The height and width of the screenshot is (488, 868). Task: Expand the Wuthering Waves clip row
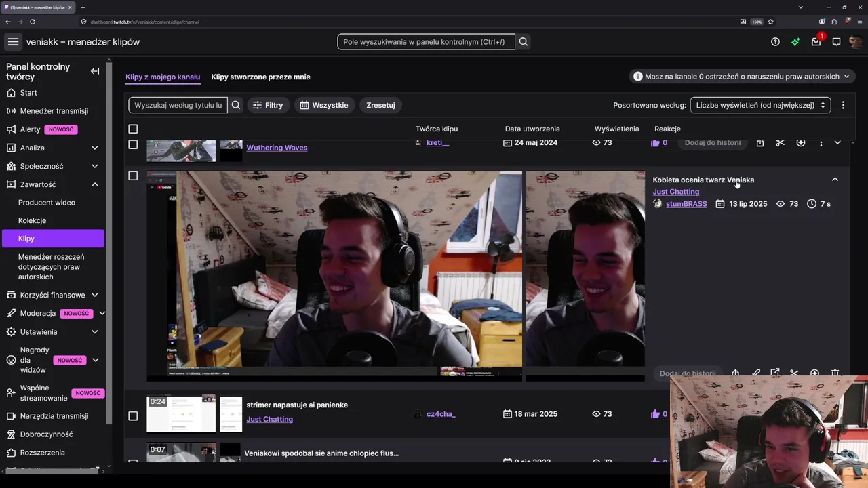click(x=837, y=143)
